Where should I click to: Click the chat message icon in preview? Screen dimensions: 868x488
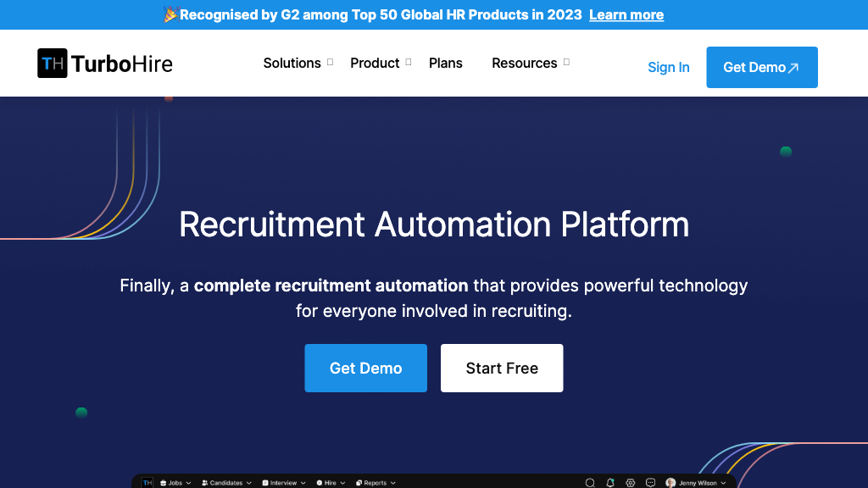click(x=650, y=483)
